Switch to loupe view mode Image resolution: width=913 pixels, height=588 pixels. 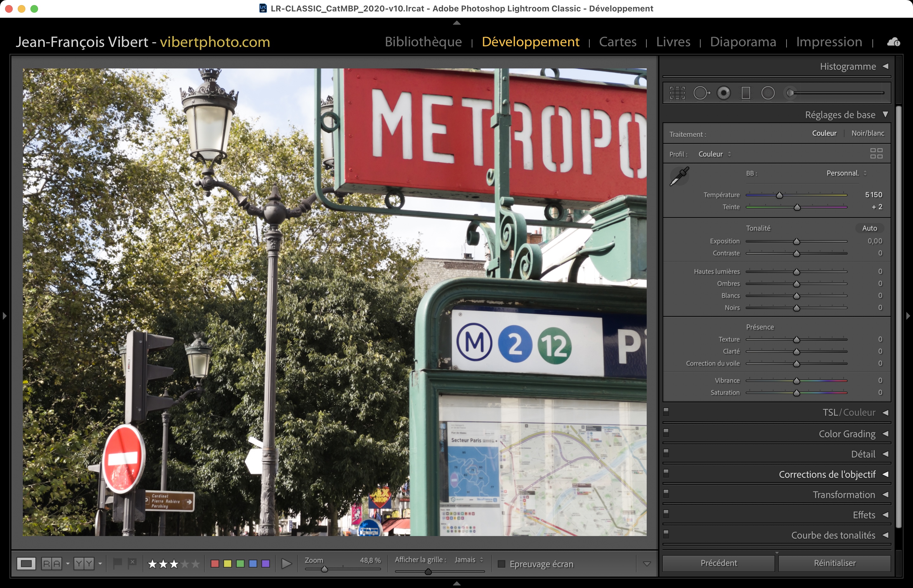[26, 564]
